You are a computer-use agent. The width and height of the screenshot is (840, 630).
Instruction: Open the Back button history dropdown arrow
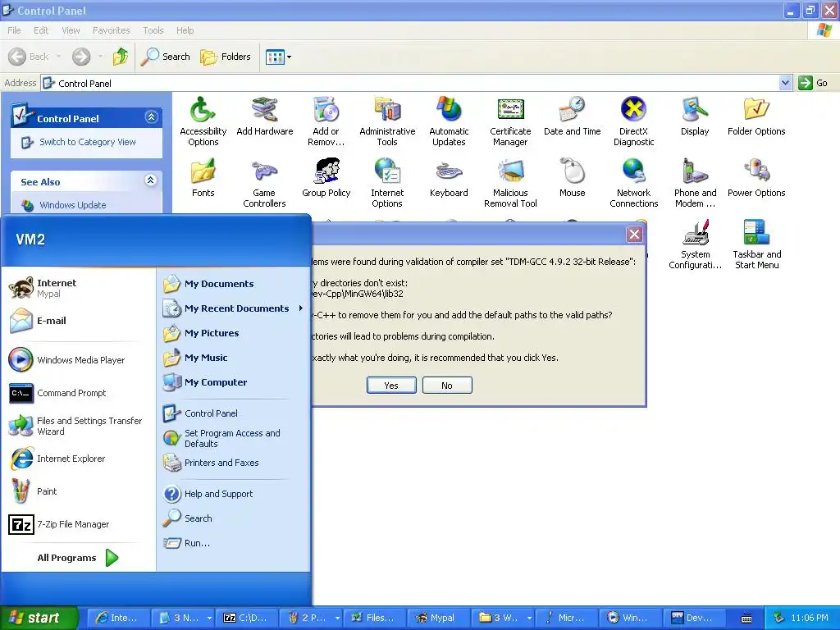point(58,57)
